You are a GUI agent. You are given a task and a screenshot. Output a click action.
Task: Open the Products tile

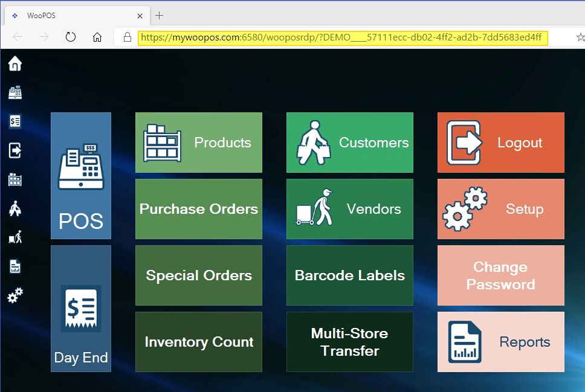tap(199, 143)
